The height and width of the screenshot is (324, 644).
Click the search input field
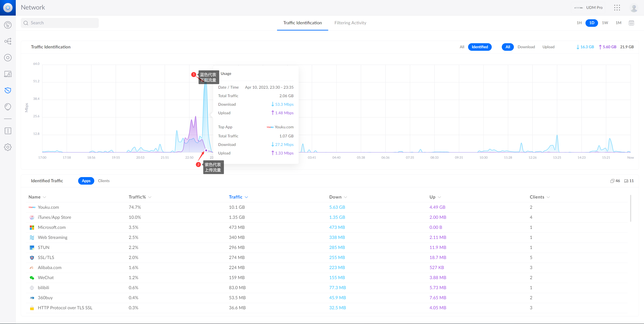tap(60, 23)
